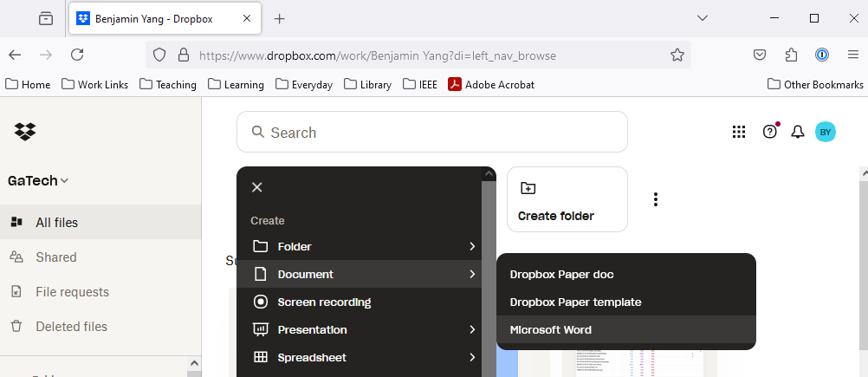Click the Screen recording menu item
868x377 pixels.
pos(323,302)
